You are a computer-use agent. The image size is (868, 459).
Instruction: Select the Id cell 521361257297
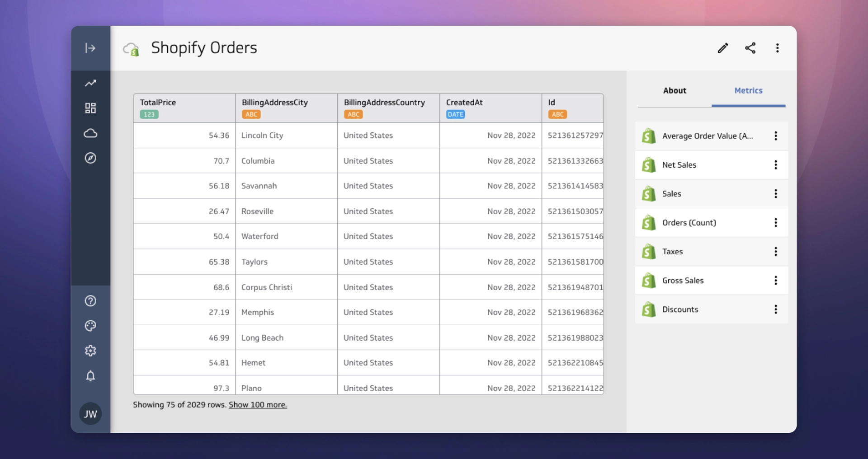(573, 136)
